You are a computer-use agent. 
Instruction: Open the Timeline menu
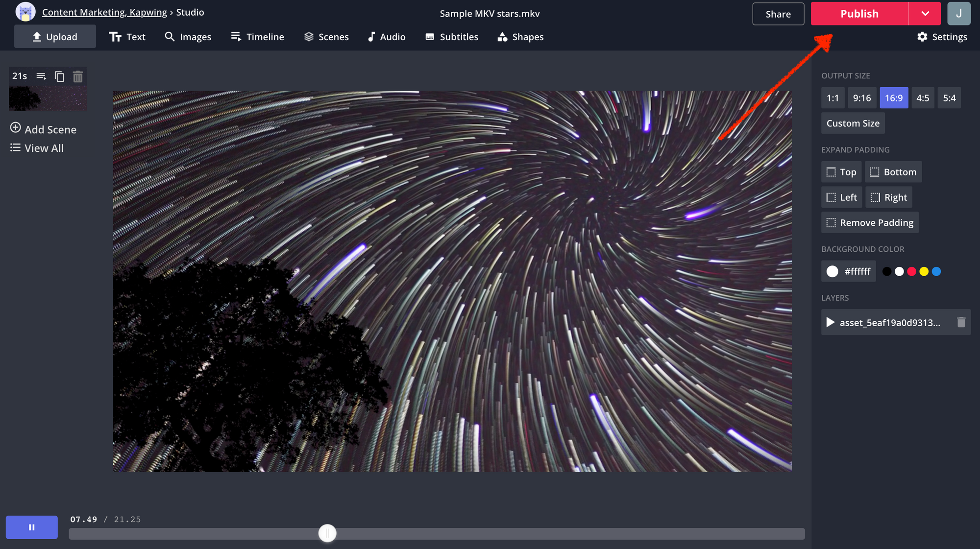coord(257,37)
